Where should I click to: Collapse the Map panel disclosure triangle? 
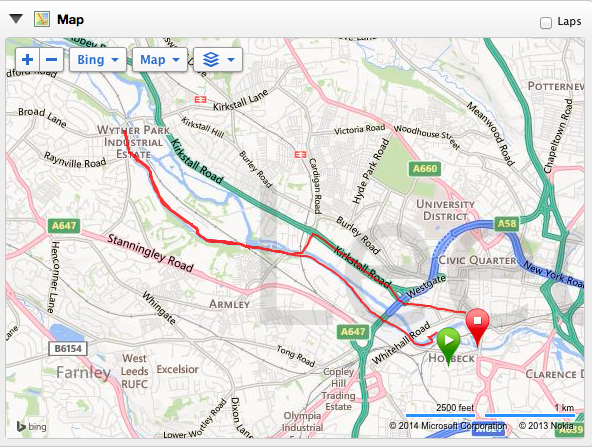click(16, 18)
